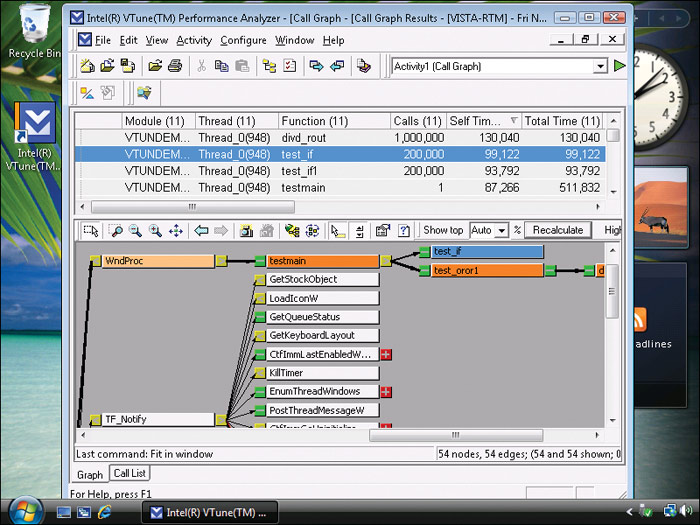Screen dimensions: 700x525
Task: Click the Print toolbar icon
Action: (x=175, y=66)
